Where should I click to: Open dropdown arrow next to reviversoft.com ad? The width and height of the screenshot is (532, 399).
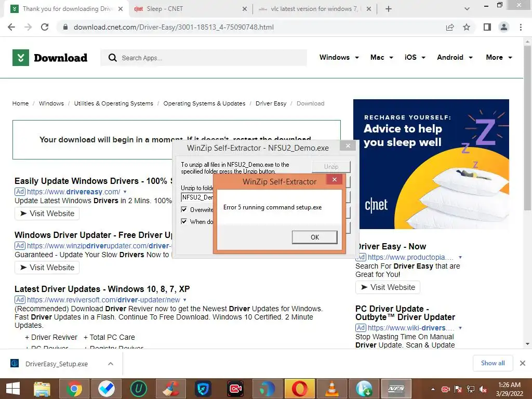(184, 300)
